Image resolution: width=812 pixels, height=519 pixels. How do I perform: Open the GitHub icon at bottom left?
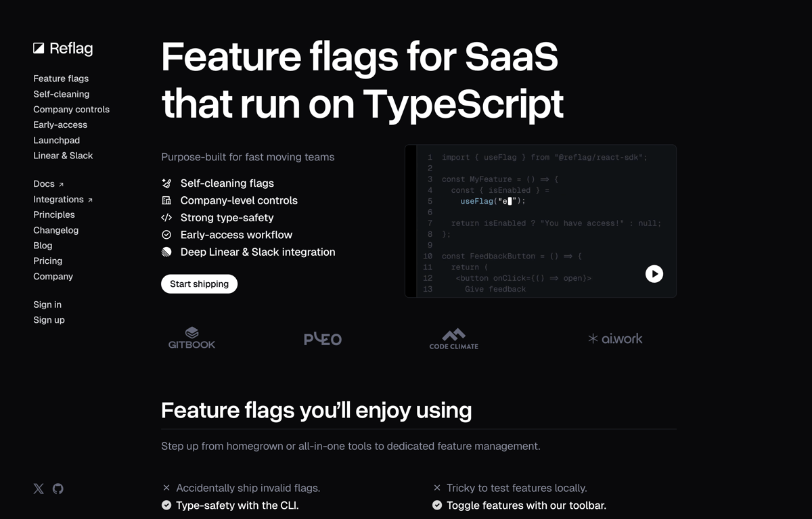tap(58, 489)
